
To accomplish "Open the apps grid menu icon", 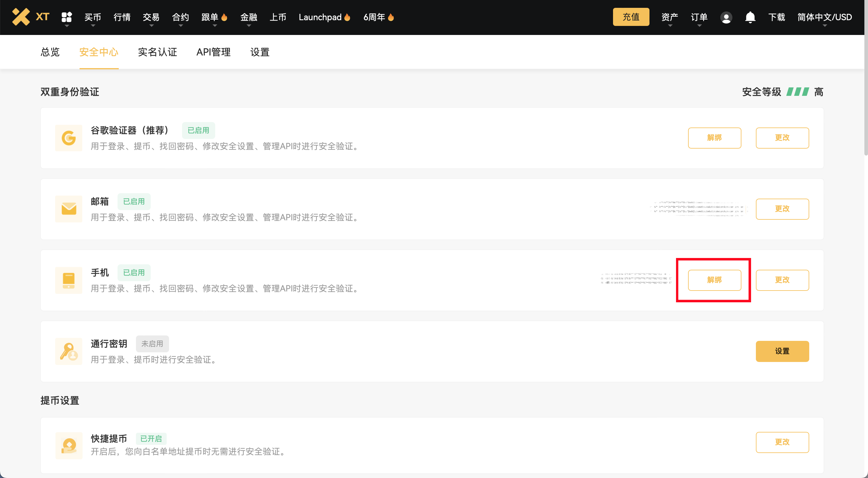I will click(67, 17).
